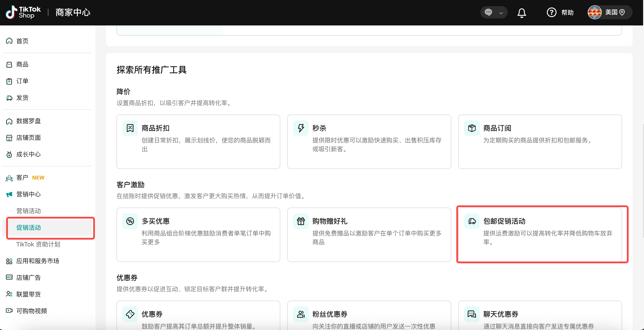This screenshot has width=644, height=330.
Task: Go to 数据罗盘 in the sidebar
Action: (28, 121)
